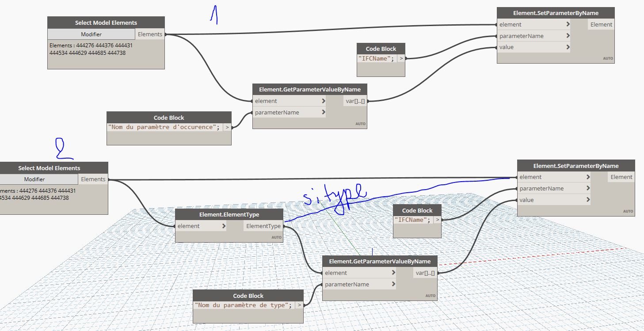Click Element output port on upper SetParameterByName node

pyautogui.click(x=601, y=25)
